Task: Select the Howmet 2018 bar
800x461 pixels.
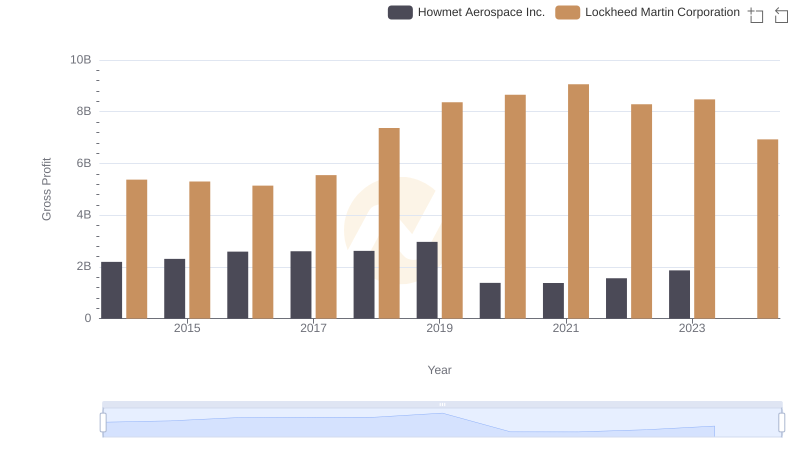Action: 364,285
